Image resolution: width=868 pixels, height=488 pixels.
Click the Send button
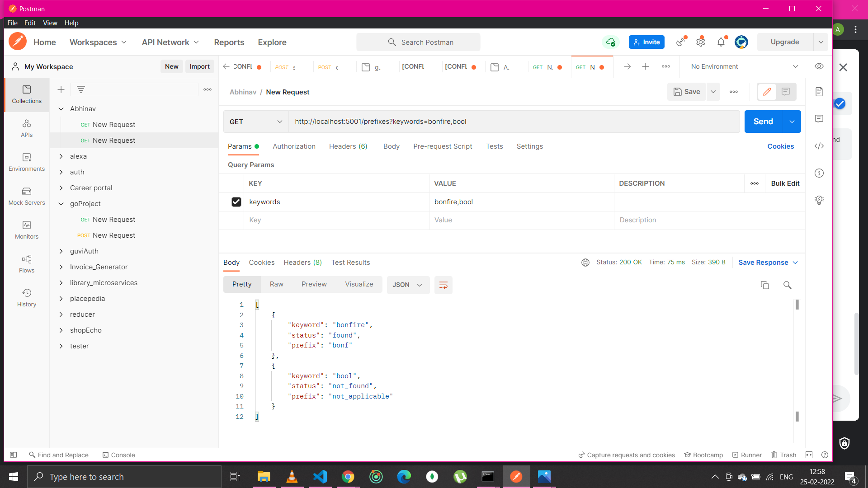(x=763, y=122)
